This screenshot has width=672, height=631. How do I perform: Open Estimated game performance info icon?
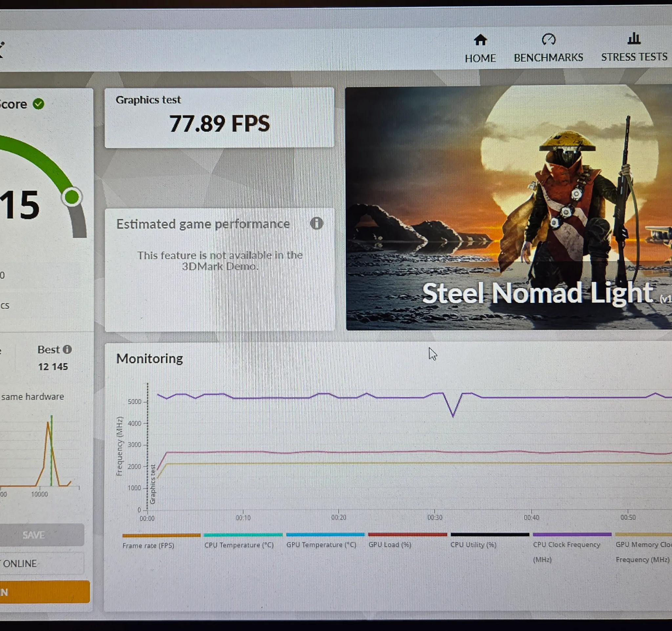pos(316,223)
